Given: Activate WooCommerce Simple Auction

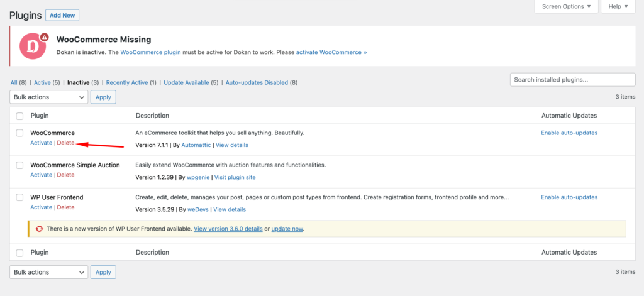Looking at the screenshot, I should click(x=41, y=175).
